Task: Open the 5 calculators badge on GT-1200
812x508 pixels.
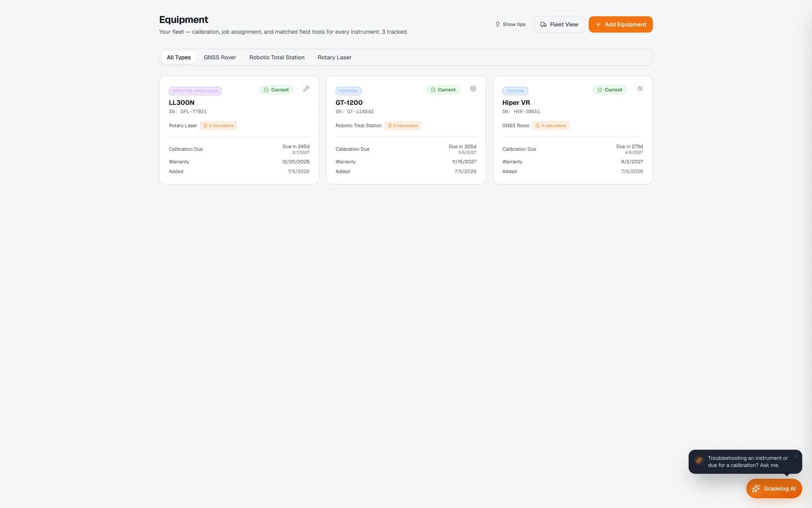Action: 403,126
